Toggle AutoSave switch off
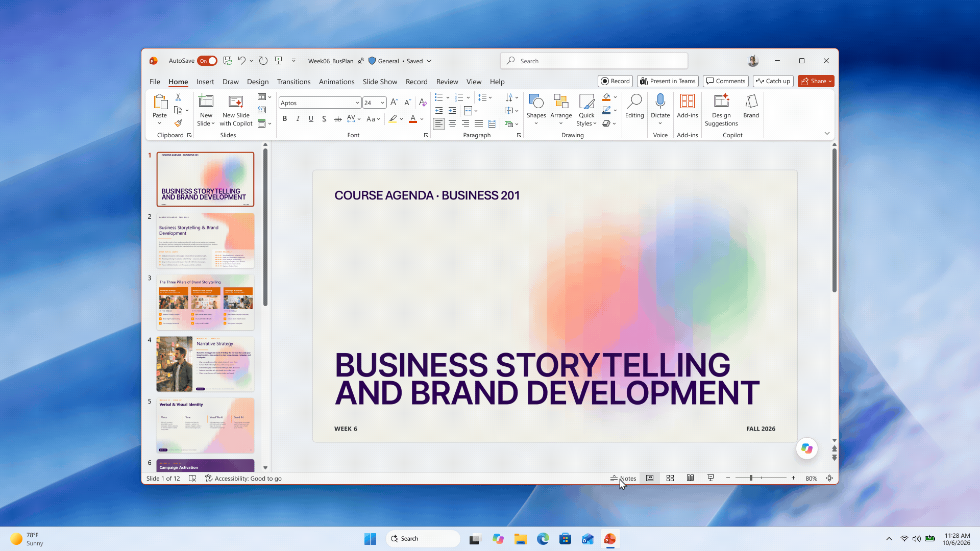 [x=207, y=61]
